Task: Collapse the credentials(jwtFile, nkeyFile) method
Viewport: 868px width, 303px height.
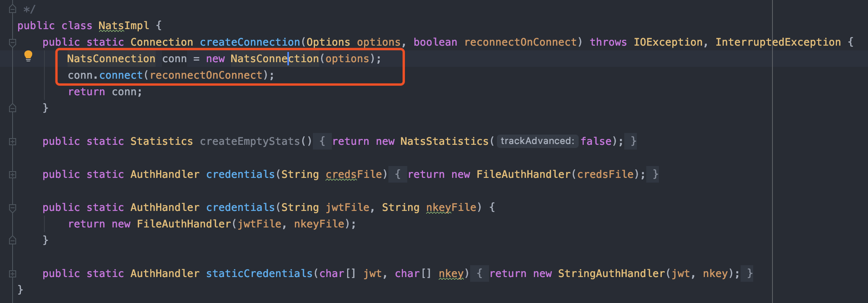Action: point(13,208)
